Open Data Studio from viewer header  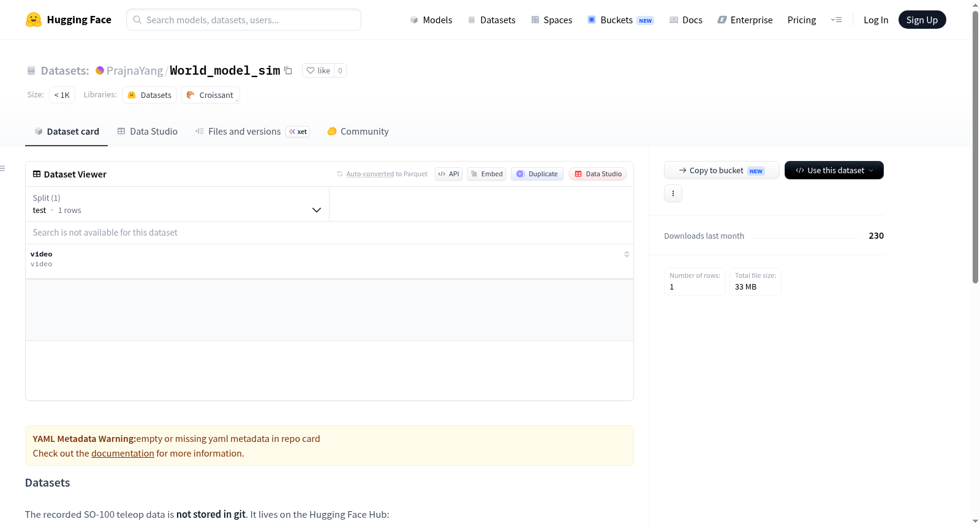(x=598, y=174)
